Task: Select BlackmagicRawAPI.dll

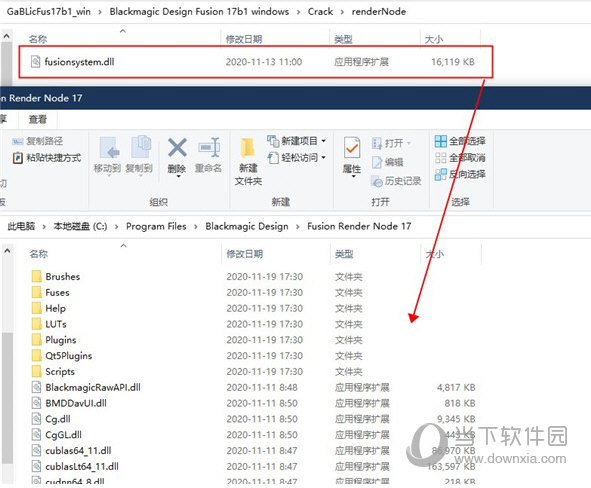Action: pos(93,387)
